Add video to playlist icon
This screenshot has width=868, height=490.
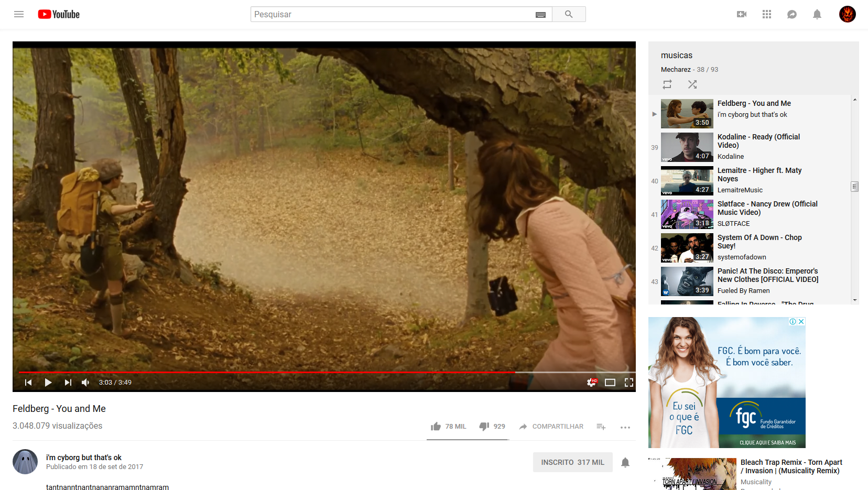[x=601, y=427]
